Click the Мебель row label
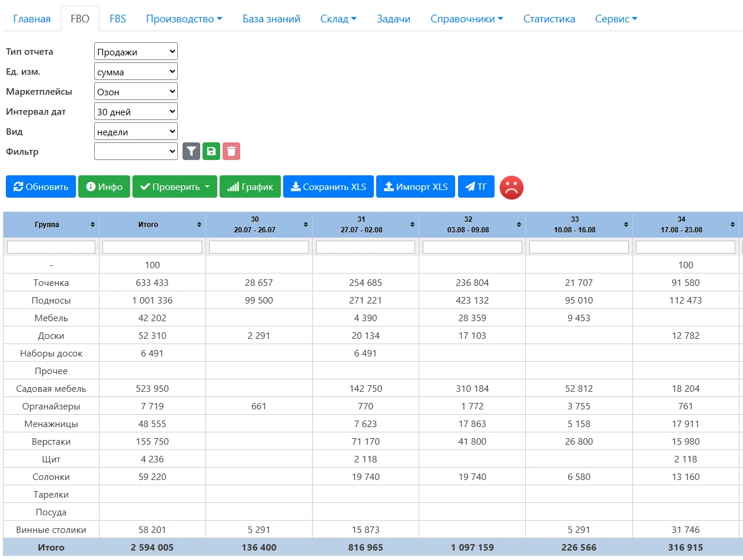This screenshot has width=743, height=560. (51, 318)
